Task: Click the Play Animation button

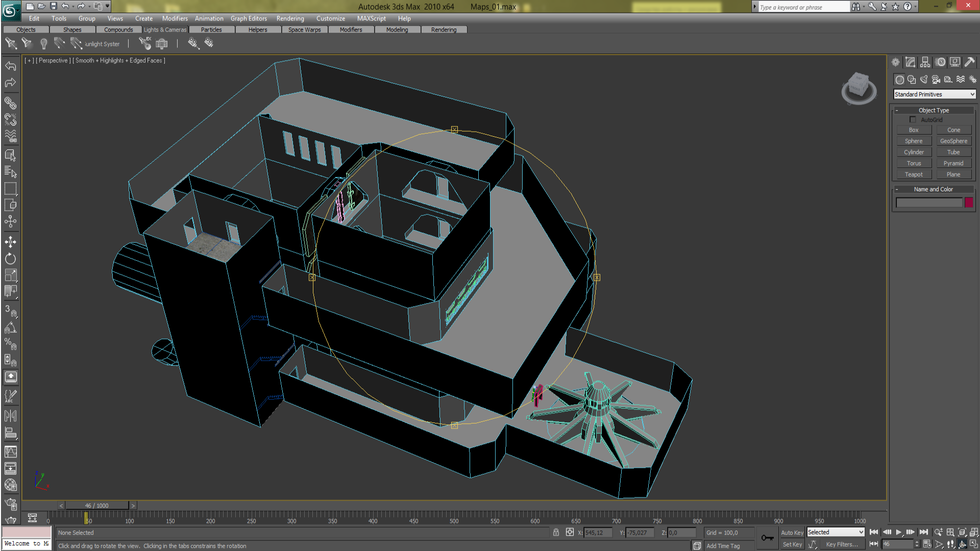Action: (x=899, y=532)
